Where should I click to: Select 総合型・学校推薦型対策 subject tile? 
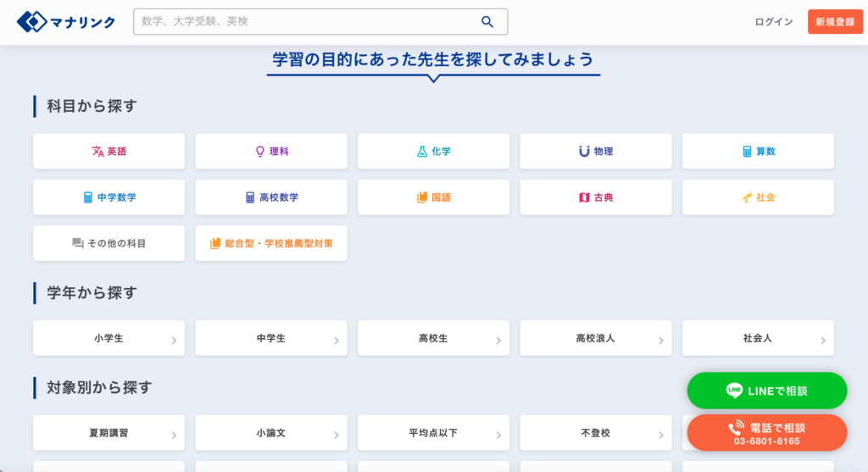(271, 243)
